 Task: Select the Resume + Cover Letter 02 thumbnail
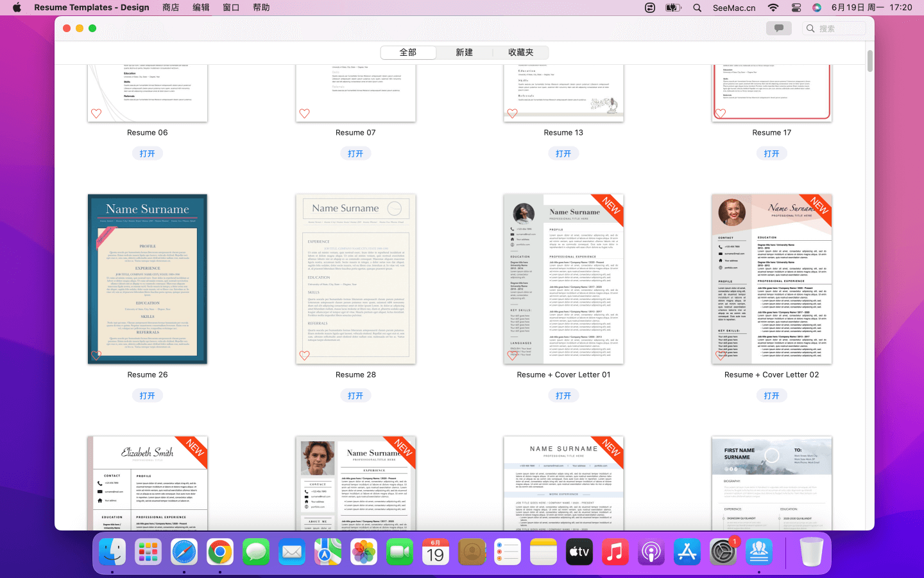(771, 279)
